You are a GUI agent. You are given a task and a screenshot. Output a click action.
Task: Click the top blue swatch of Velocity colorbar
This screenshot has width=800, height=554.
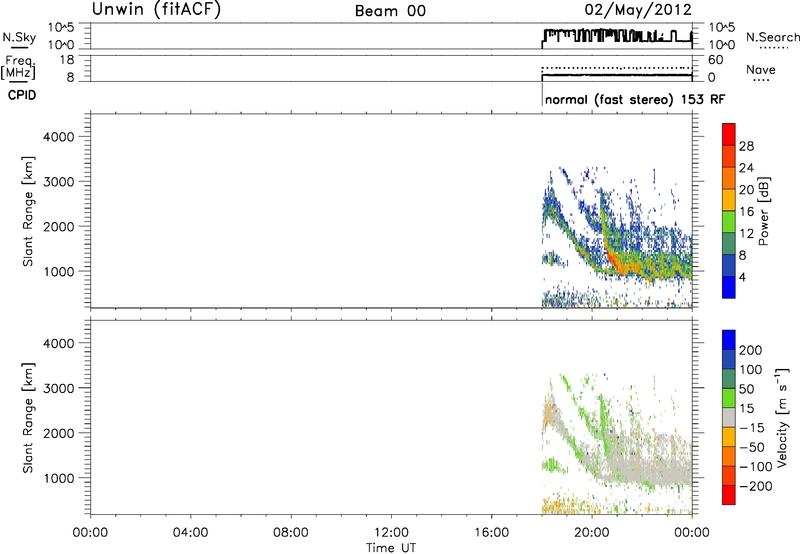tap(729, 340)
